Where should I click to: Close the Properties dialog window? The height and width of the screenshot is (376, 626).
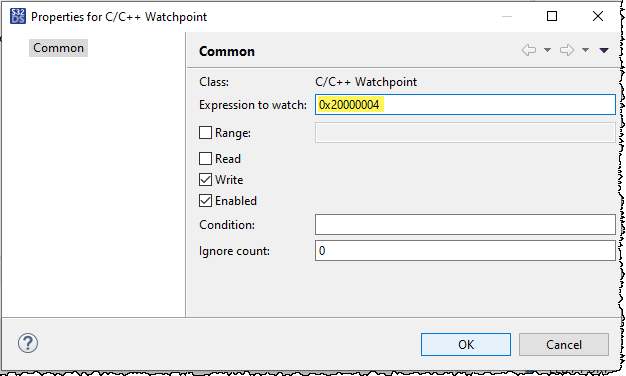598,16
